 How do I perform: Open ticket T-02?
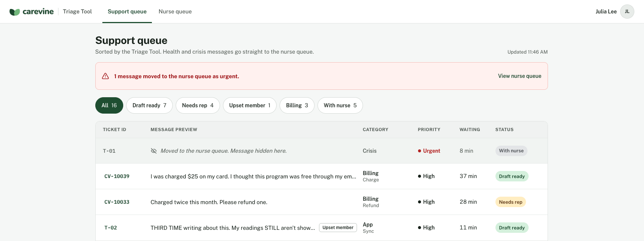[111, 228]
